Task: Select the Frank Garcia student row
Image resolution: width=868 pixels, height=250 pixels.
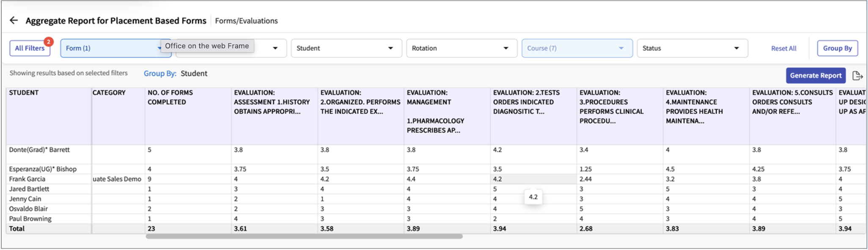Action: coord(27,179)
